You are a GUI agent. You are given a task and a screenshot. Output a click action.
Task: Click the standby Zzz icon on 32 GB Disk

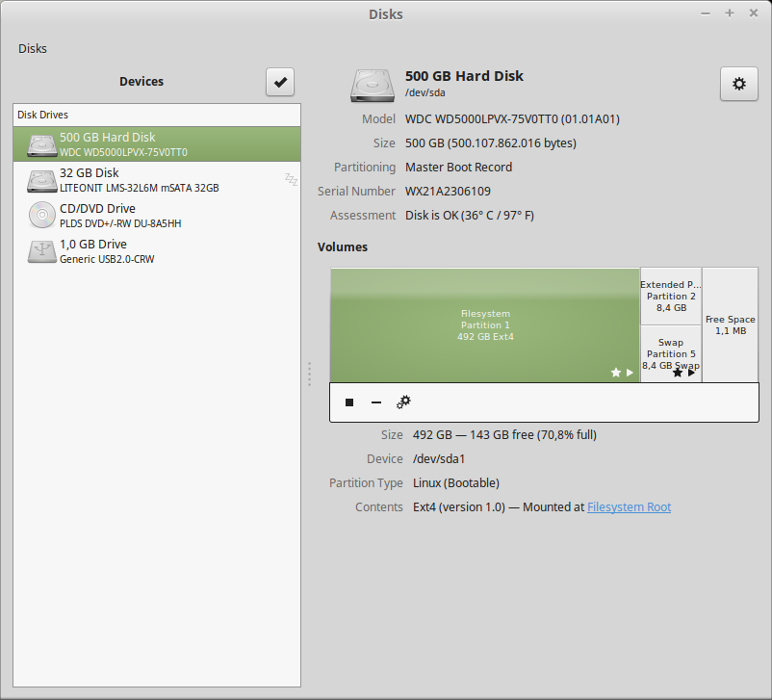pyautogui.click(x=291, y=179)
